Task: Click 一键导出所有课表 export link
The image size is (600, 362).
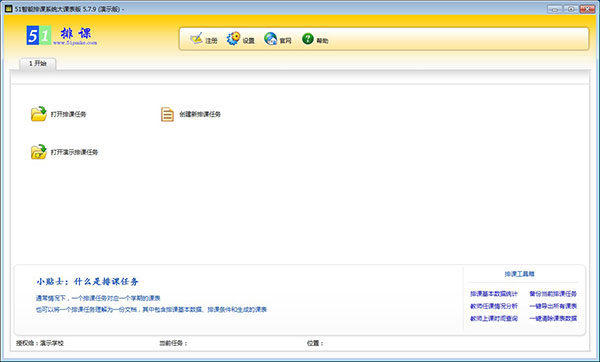Action: coord(553,306)
